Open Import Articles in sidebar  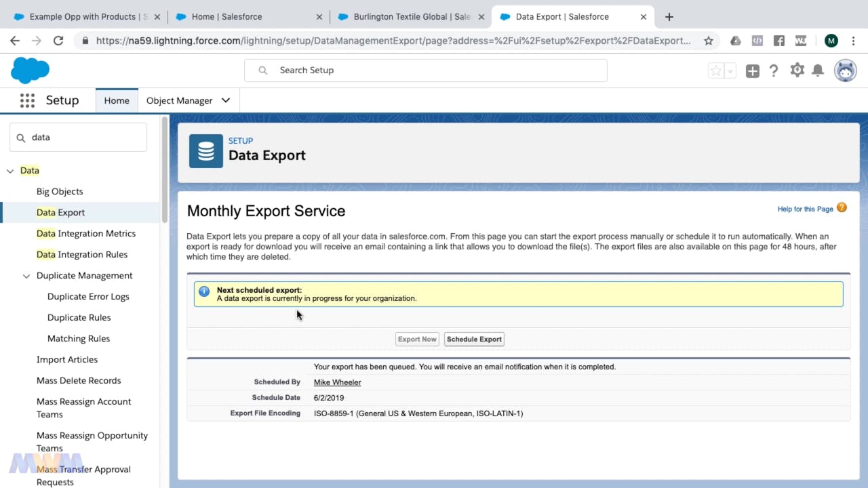pos(67,360)
